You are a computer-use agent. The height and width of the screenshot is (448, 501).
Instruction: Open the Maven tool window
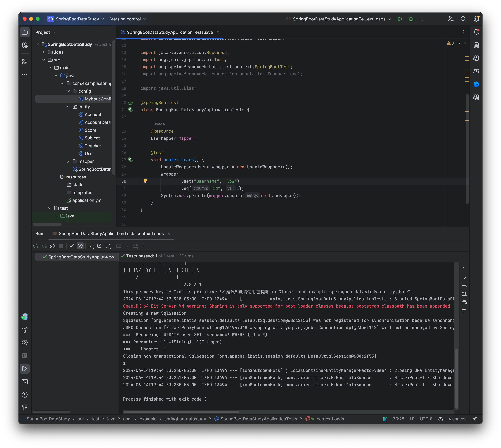point(476,71)
